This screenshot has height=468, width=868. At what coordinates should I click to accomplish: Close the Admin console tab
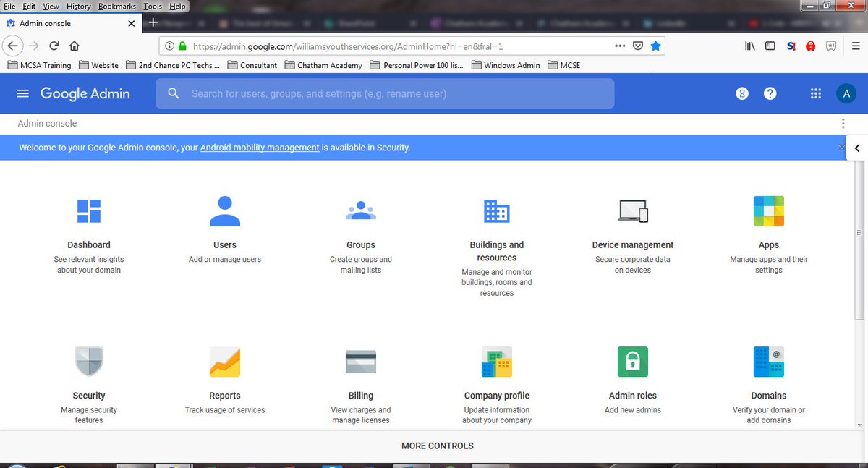pyautogui.click(x=131, y=23)
